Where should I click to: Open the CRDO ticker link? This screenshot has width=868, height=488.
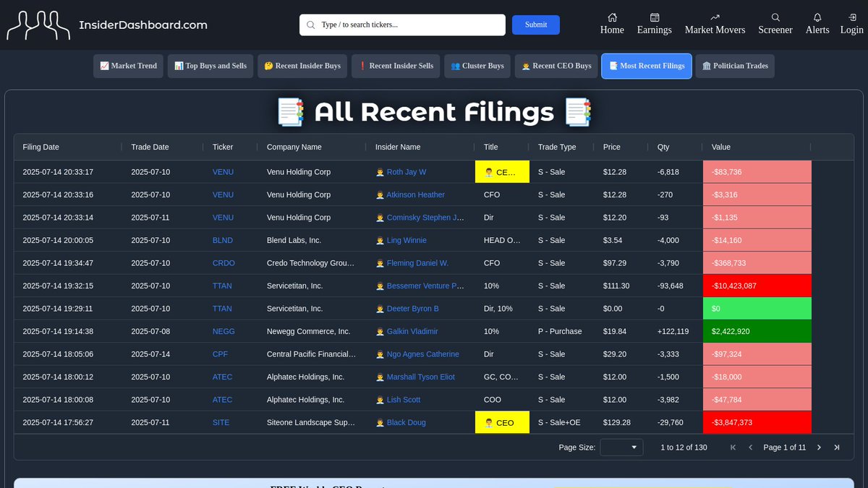click(x=224, y=263)
